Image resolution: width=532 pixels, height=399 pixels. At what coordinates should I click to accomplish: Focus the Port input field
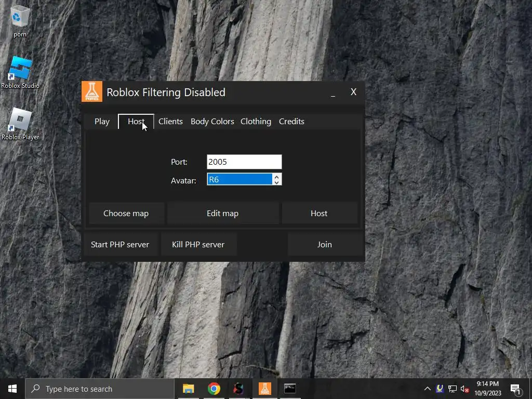(244, 162)
